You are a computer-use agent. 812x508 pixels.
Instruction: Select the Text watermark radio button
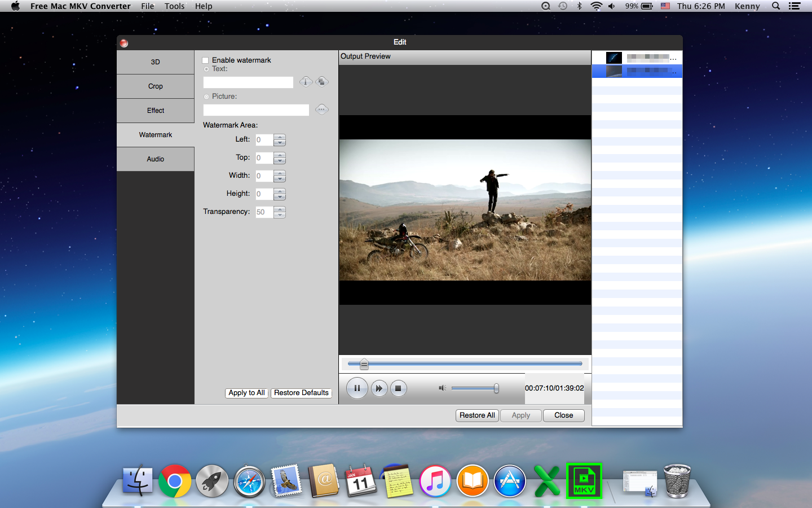click(x=206, y=69)
